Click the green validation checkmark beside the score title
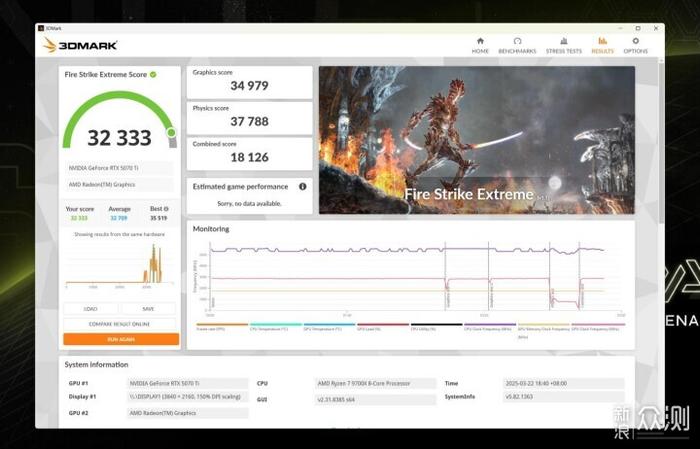This screenshot has width=700, height=449. pyautogui.click(x=153, y=75)
